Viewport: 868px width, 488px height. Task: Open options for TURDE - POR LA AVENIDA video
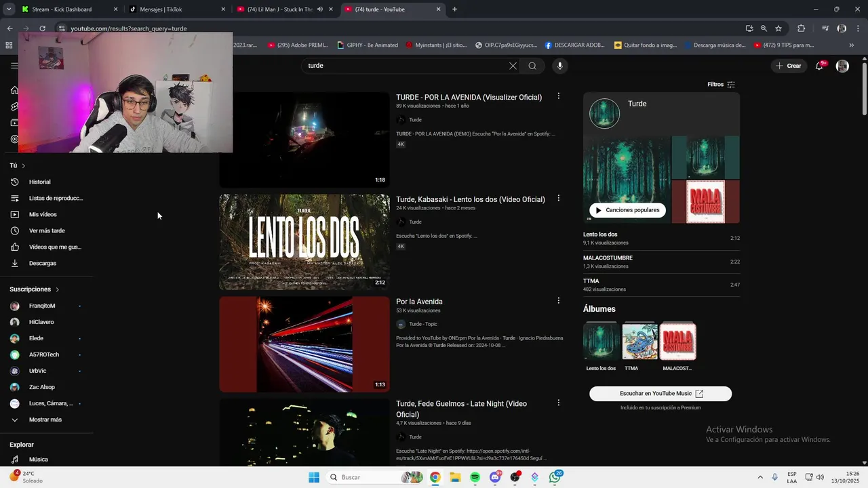point(559,96)
